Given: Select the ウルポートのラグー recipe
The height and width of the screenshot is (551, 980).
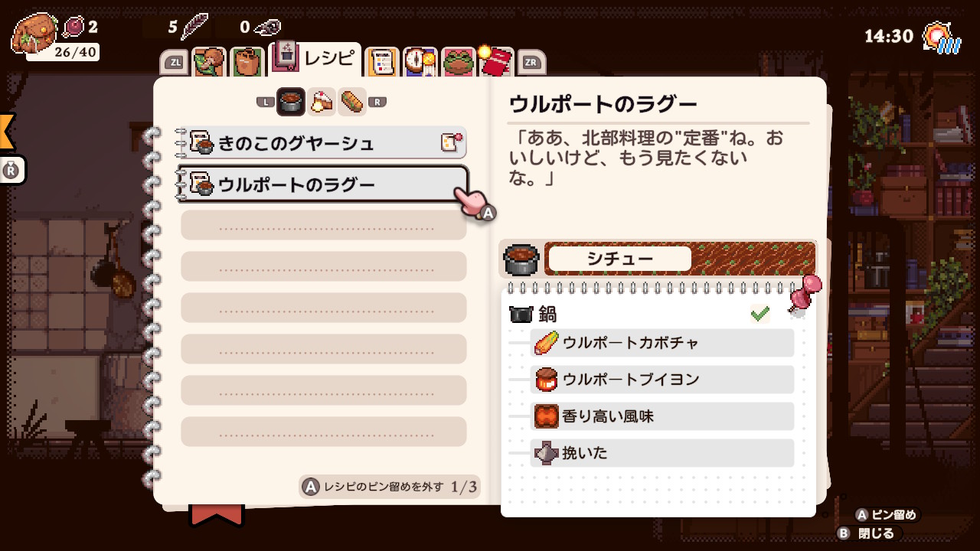Looking at the screenshot, I should pyautogui.click(x=322, y=184).
